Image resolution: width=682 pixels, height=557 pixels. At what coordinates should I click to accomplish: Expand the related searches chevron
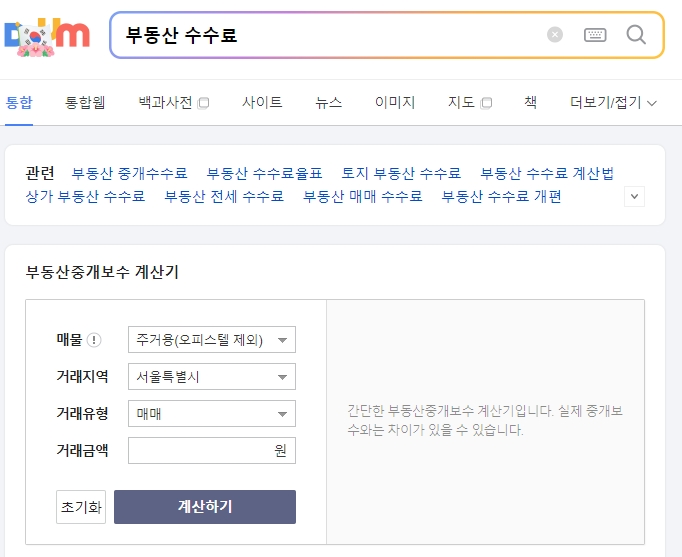pos(634,197)
